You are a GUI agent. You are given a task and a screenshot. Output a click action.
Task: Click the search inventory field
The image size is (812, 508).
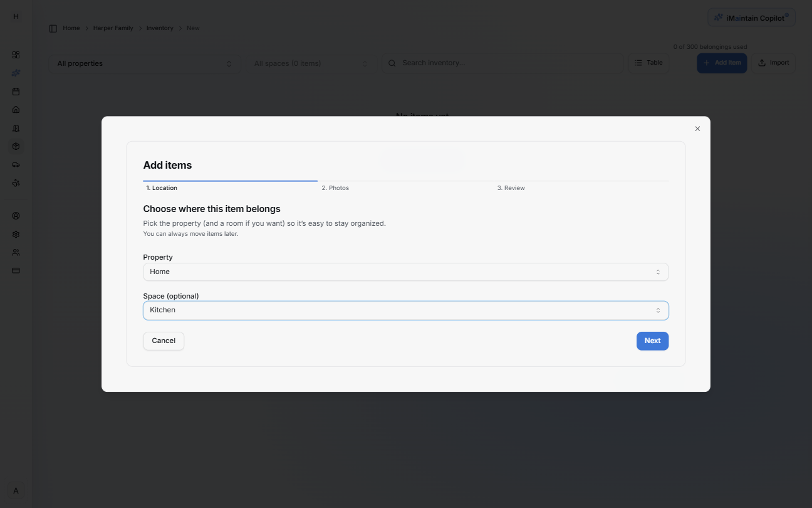pos(501,63)
